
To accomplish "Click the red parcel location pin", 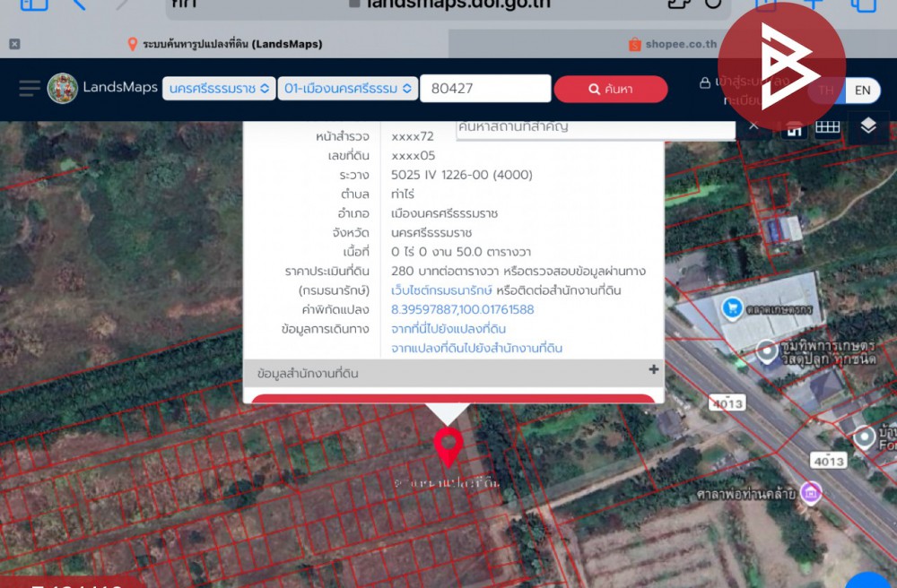I will [448, 445].
